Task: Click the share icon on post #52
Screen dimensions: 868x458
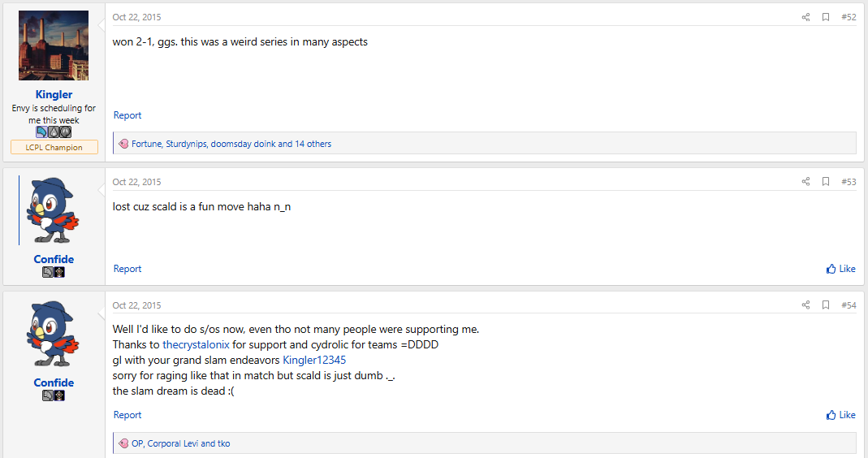Action: click(x=805, y=17)
